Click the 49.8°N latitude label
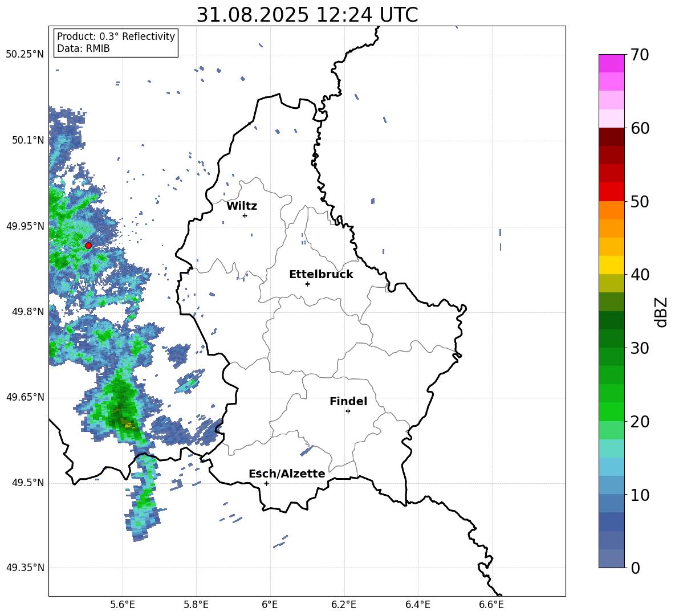This screenshot has height=616, width=675. [28, 312]
